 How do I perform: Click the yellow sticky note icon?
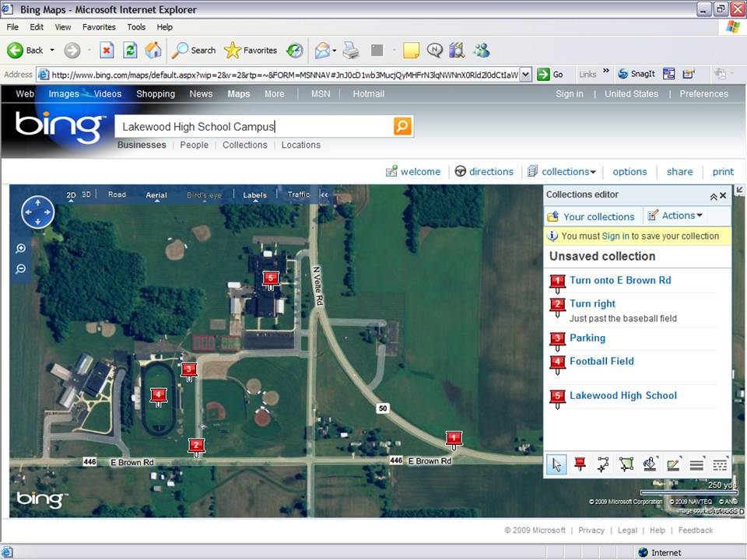pyautogui.click(x=411, y=50)
